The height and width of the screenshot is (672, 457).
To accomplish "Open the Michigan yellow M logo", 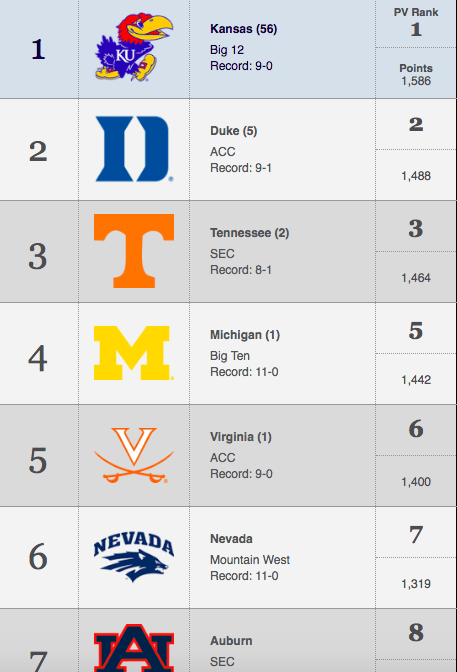I will (x=134, y=353).
